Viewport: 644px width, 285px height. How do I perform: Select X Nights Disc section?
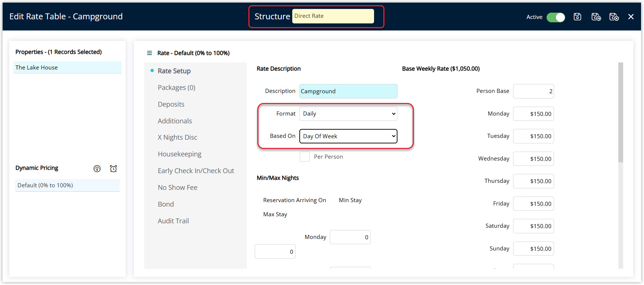(177, 137)
